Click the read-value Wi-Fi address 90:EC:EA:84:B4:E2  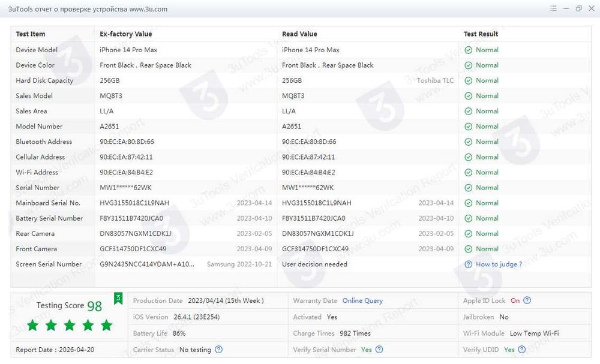308,173
